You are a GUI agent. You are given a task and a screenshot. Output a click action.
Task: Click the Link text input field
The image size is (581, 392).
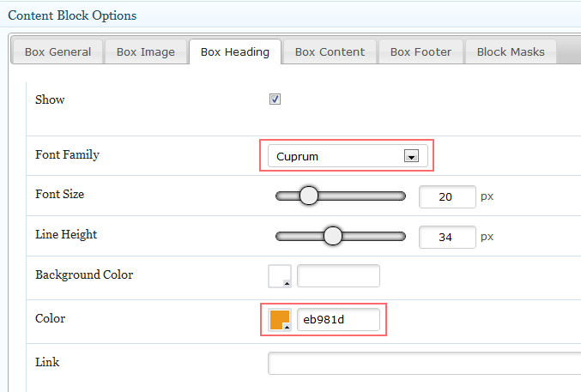(x=424, y=364)
